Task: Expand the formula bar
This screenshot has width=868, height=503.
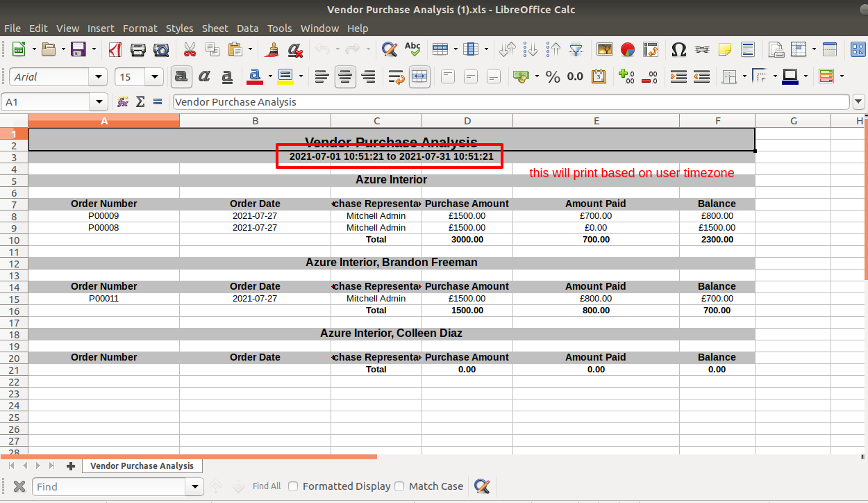Action: [859, 102]
